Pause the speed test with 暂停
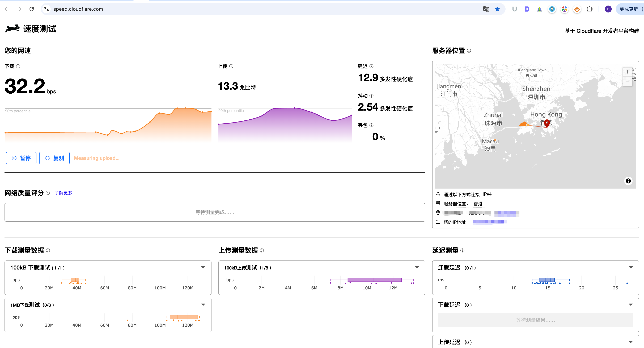 coord(21,158)
